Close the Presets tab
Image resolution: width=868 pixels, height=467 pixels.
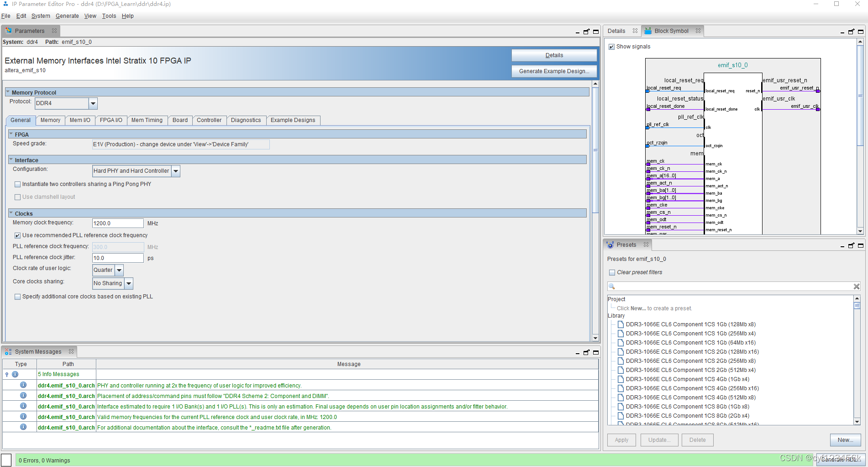(646, 244)
